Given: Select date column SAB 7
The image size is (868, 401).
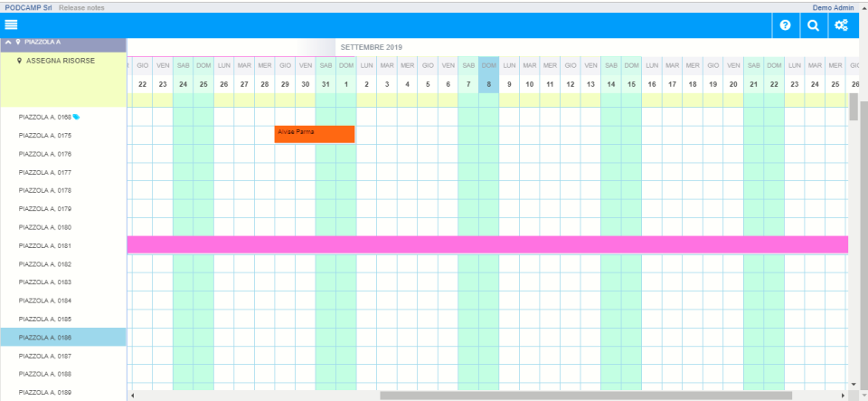Looking at the screenshot, I should click(x=468, y=75).
